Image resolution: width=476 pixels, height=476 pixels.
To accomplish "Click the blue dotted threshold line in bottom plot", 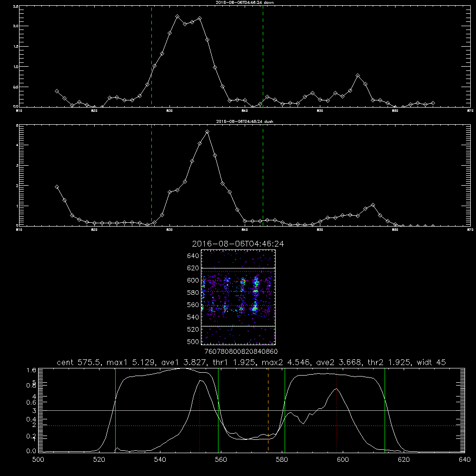I will tap(251, 426).
